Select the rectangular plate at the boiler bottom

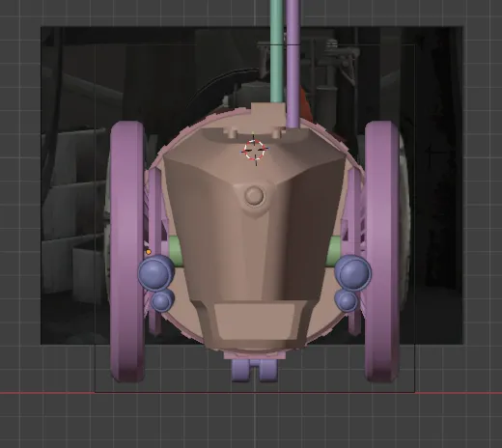point(255,321)
